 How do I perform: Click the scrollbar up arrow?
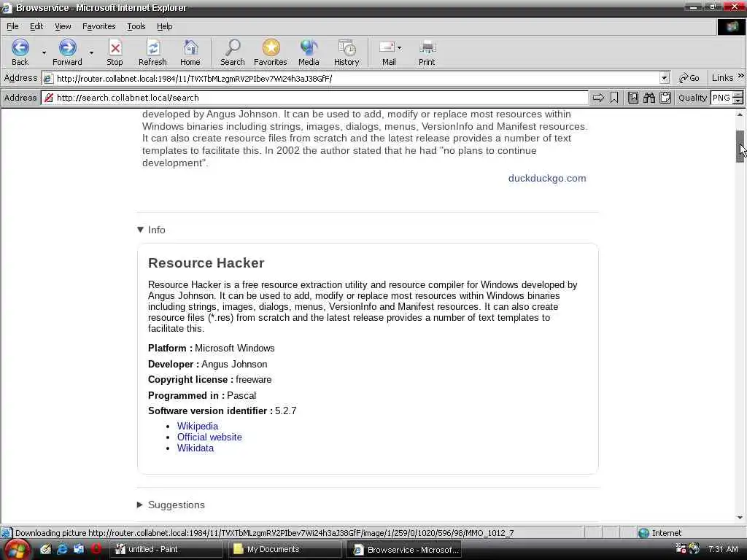coord(740,114)
